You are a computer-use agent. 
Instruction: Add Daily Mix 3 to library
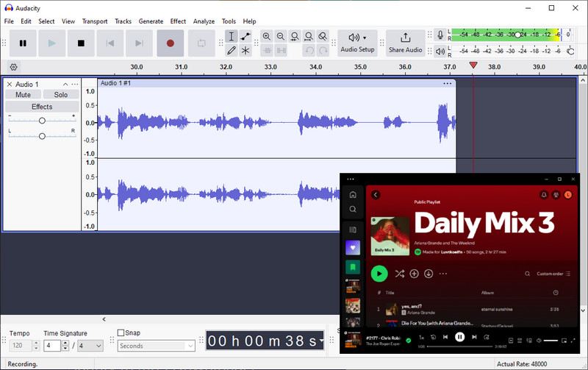tap(414, 274)
